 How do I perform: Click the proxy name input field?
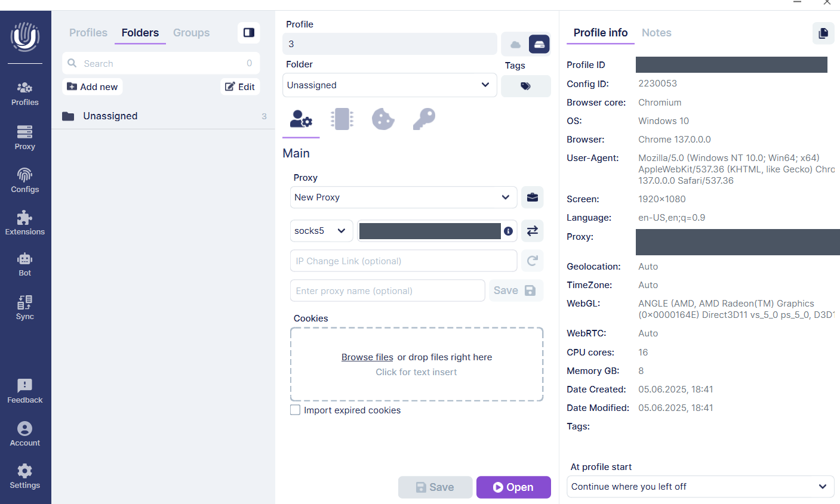[387, 290]
